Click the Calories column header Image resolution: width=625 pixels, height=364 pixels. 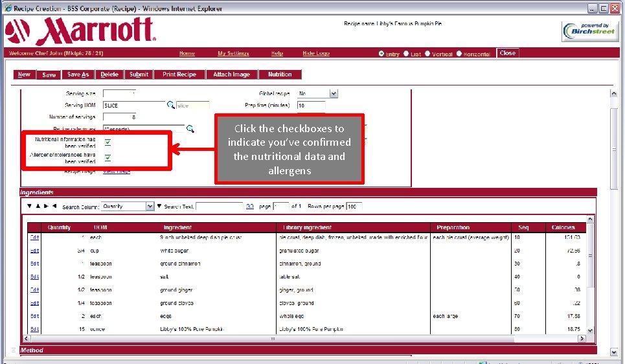(563, 227)
